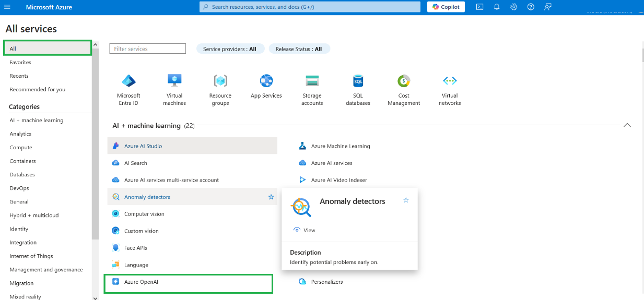Open the notifications bell icon

pos(497,7)
